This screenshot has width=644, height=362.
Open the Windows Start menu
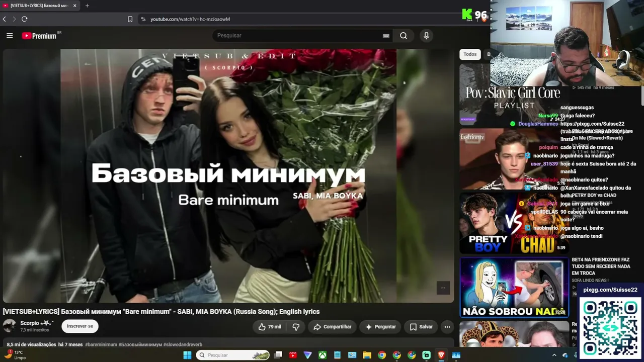click(187, 355)
